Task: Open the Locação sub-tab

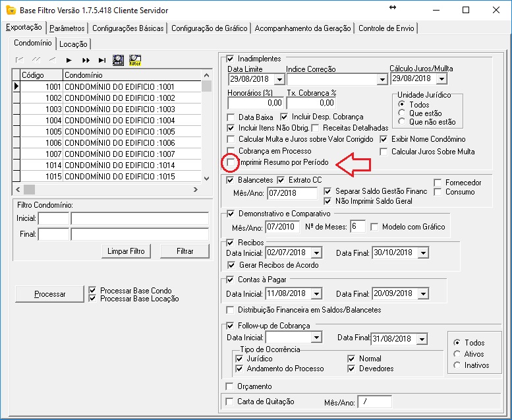Action: coord(73,44)
